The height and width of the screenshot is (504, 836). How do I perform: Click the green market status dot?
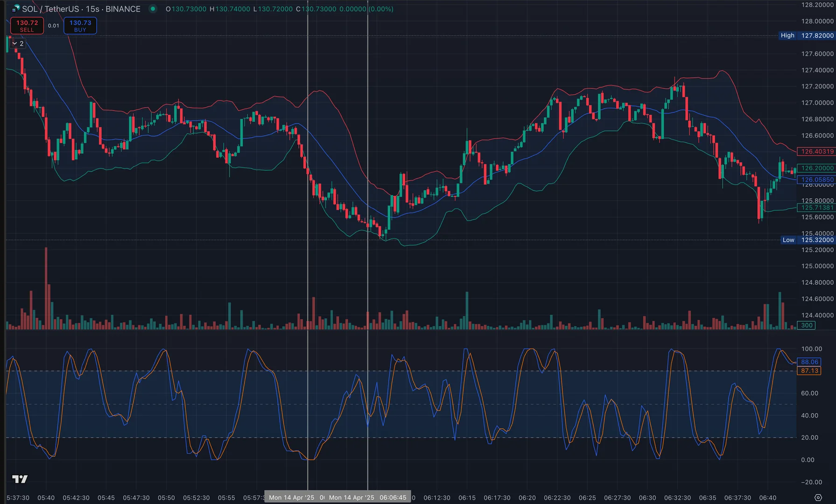[x=153, y=9]
